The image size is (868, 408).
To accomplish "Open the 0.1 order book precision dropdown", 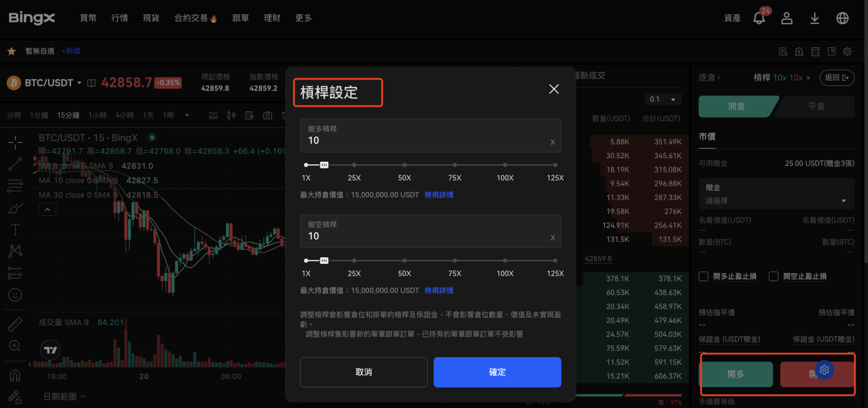I will click(x=663, y=99).
